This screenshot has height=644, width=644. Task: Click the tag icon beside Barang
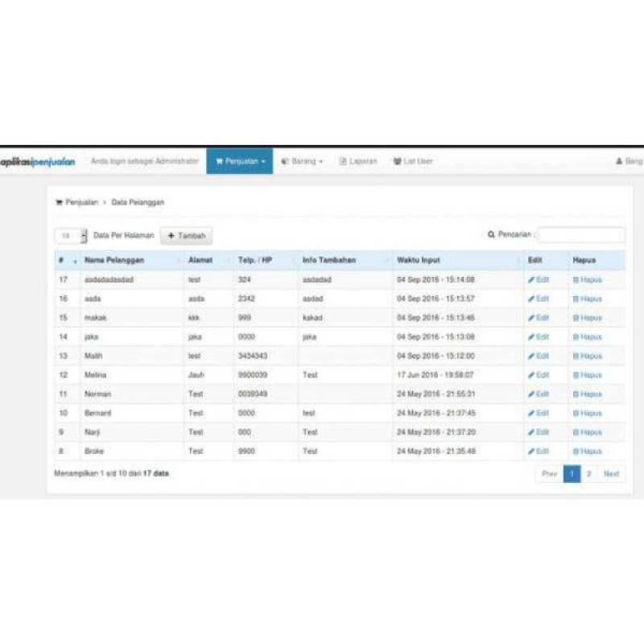283,161
